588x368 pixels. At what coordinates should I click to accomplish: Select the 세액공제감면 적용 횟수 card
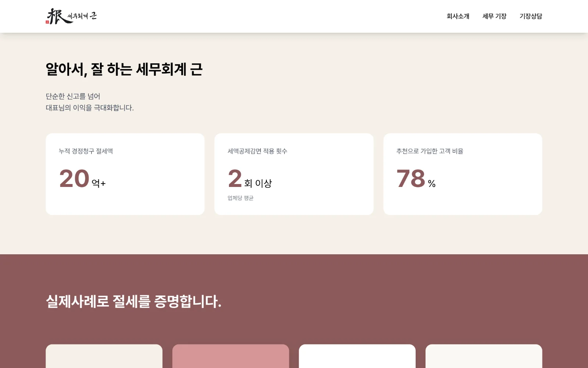(294, 174)
